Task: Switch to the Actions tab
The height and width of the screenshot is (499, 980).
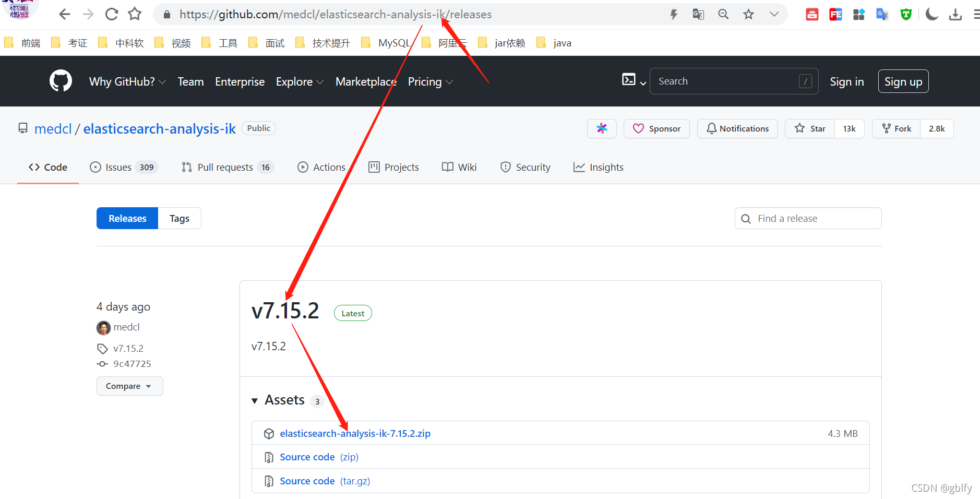Action: (x=321, y=167)
